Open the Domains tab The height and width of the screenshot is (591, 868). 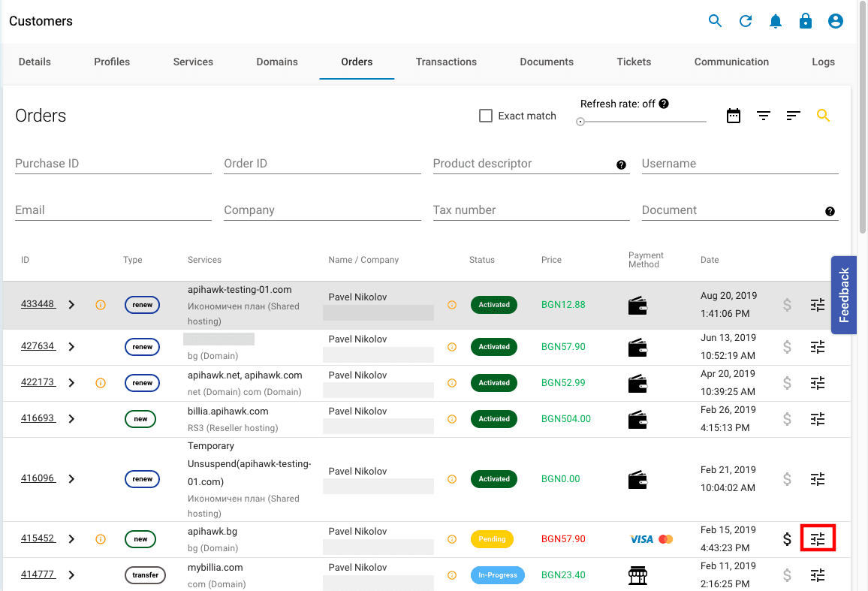(277, 62)
